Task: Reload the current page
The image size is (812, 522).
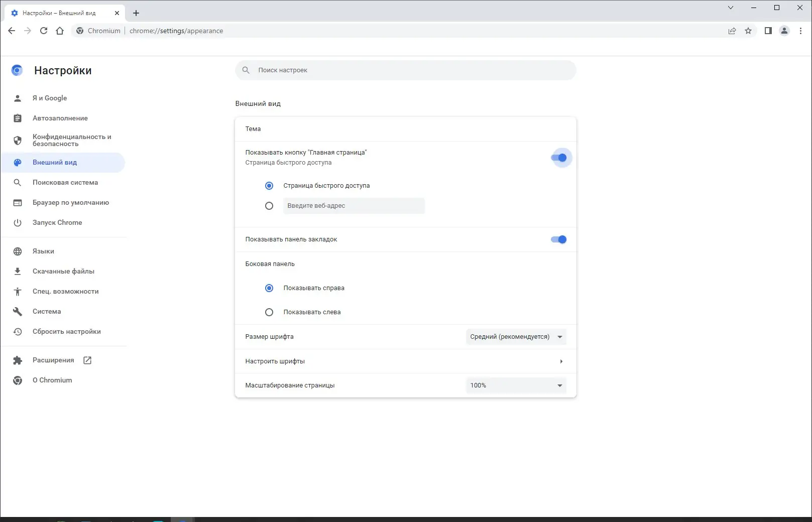Action: coord(44,31)
